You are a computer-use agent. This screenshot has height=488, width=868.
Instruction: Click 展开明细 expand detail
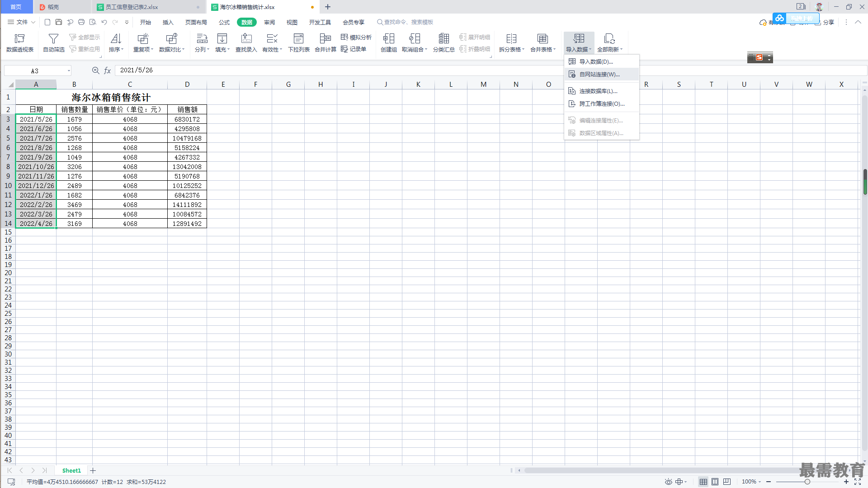click(475, 38)
